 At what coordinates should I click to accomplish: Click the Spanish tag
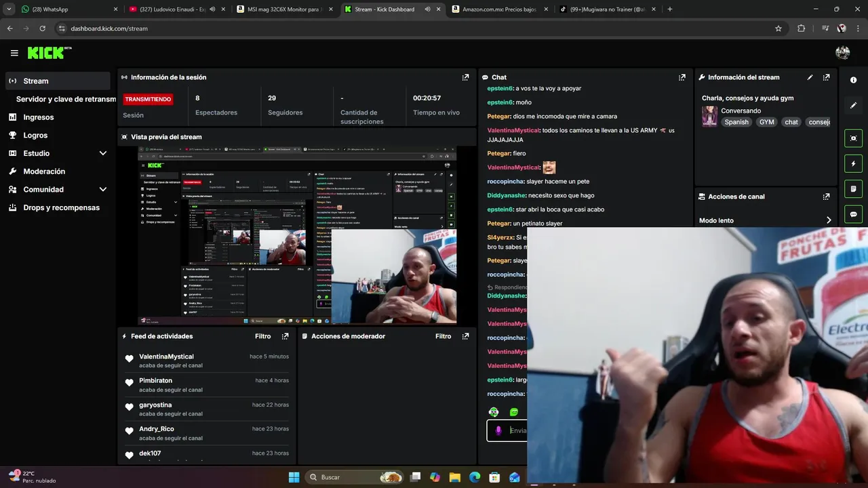(x=736, y=122)
